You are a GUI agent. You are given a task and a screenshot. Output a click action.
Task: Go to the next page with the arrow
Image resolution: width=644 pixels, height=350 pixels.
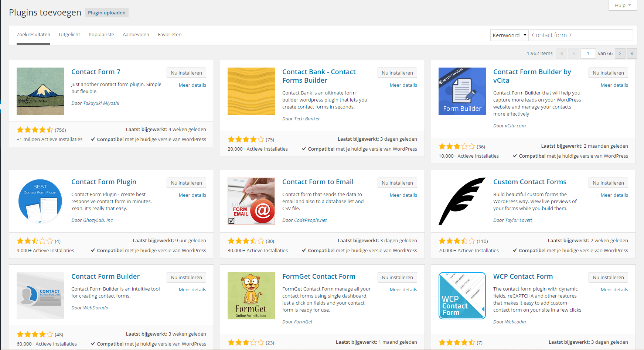click(620, 53)
